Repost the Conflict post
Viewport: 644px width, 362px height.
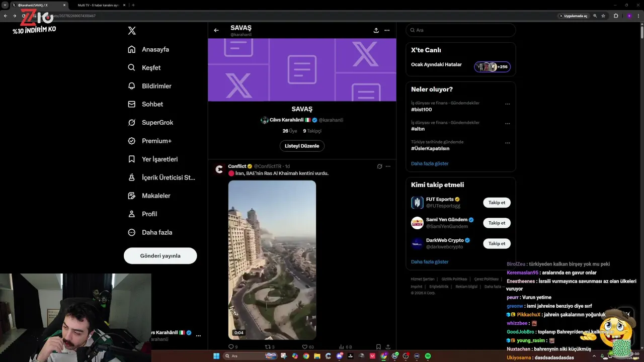tap(270, 347)
